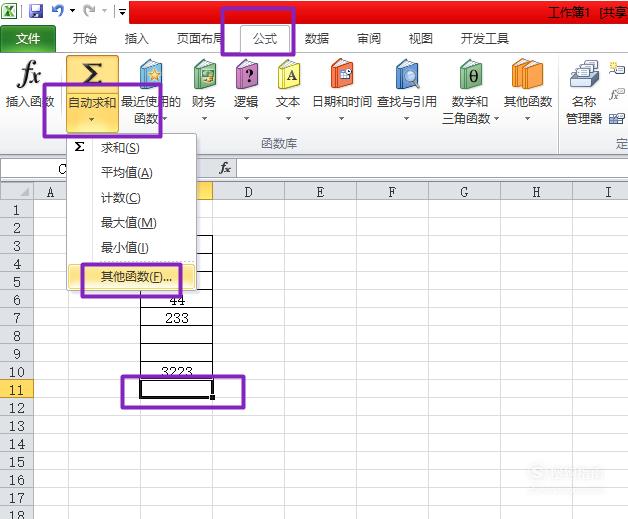Select column E header

point(320,192)
